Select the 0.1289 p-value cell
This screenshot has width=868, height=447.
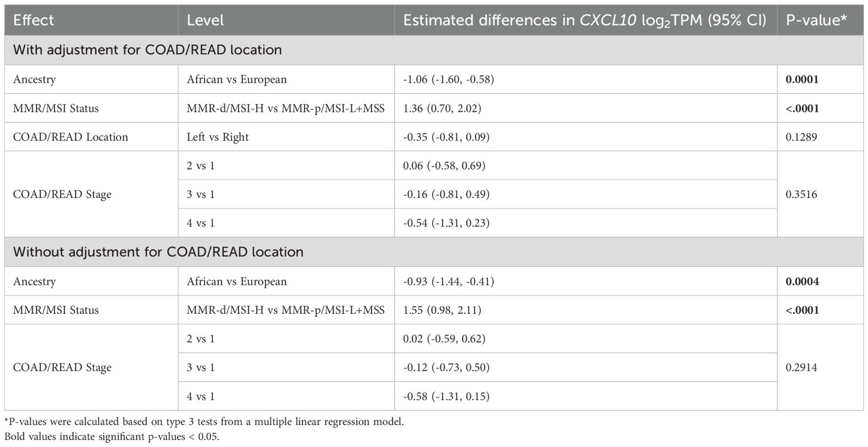coord(801,137)
